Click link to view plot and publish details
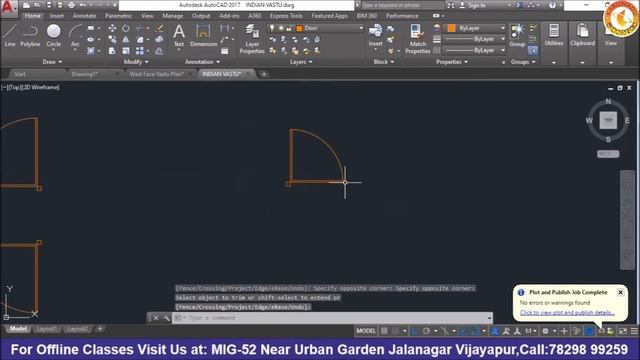The height and width of the screenshot is (360, 640). (567, 312)
